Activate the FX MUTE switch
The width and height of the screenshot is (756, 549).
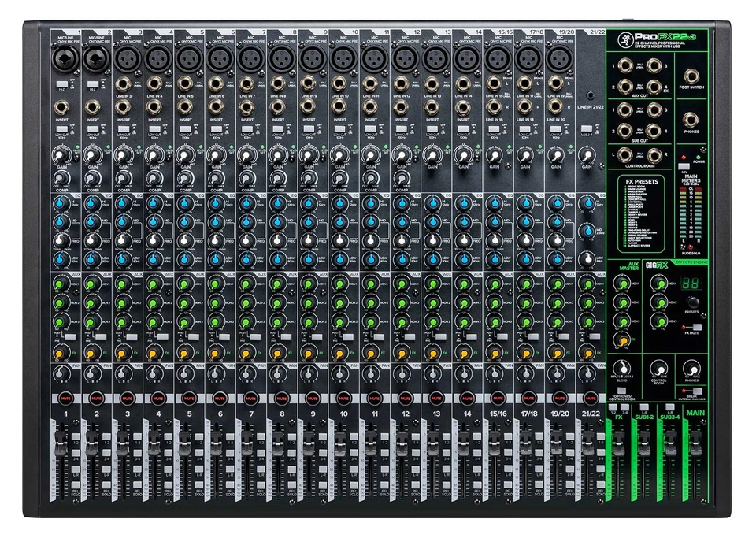click(x=695, y=326)
